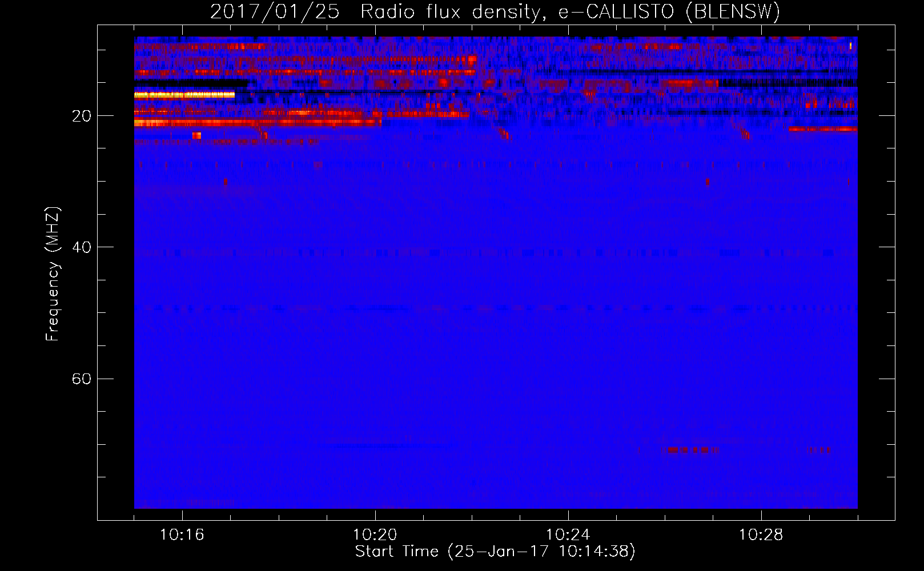This screenshot has width=924, height=571.
Task: Click the 40 MHz frequency tick label
Action: 82,247
